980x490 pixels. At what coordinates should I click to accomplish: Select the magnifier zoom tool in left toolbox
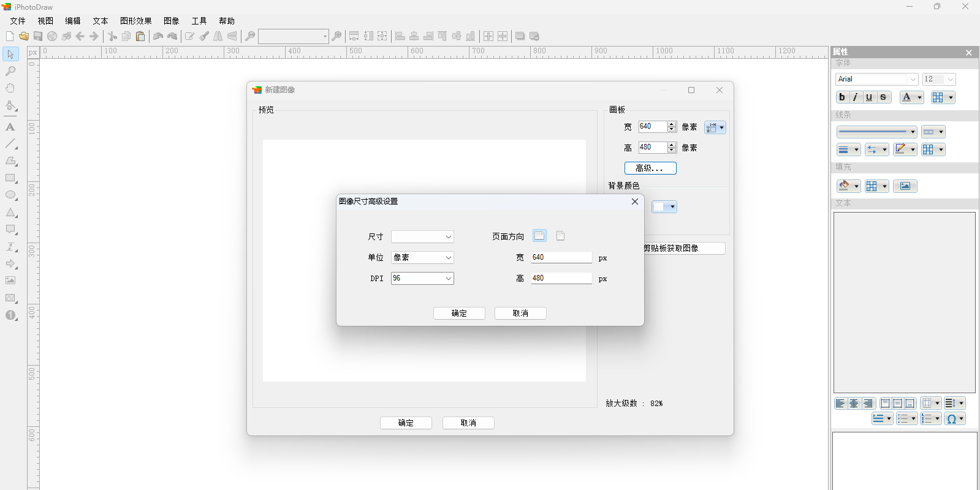tap(10, 72)
